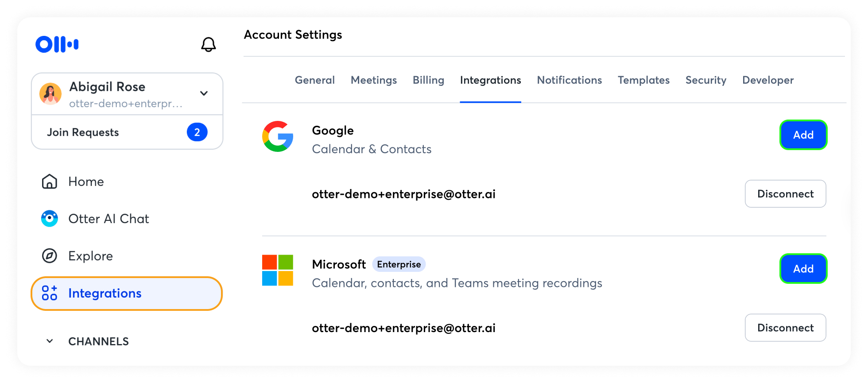Open the notifications bell
868x383 pixels.
[208, 44]
